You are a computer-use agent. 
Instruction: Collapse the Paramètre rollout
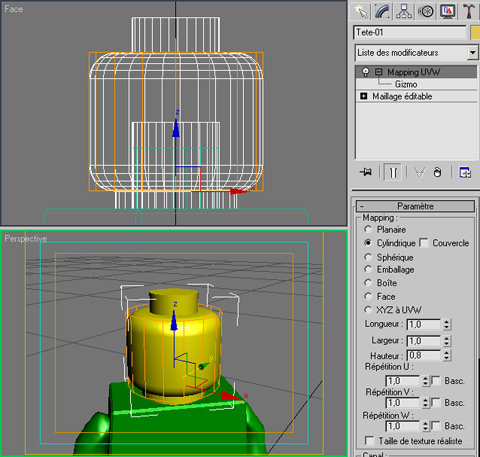pyautogui.click(x=415, y=206)
